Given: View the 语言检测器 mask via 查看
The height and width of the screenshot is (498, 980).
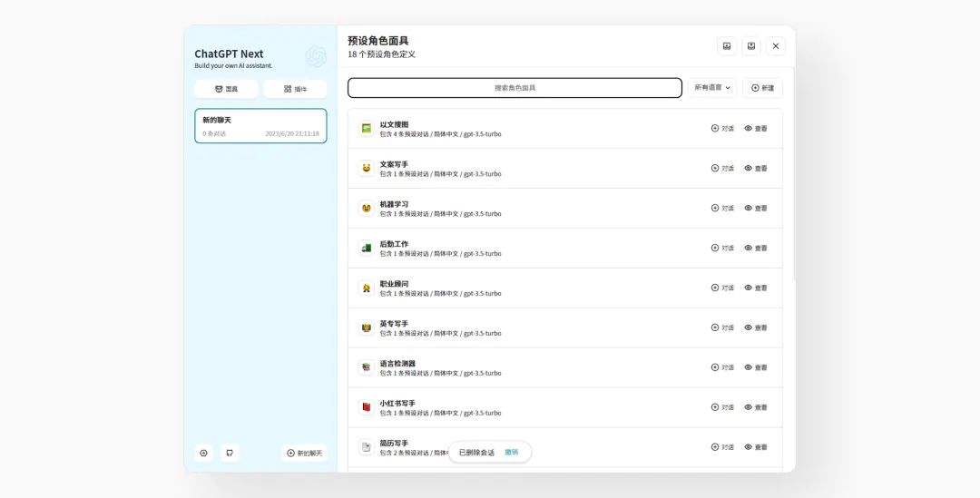Looking at the screenshot, I should point(756,367).
